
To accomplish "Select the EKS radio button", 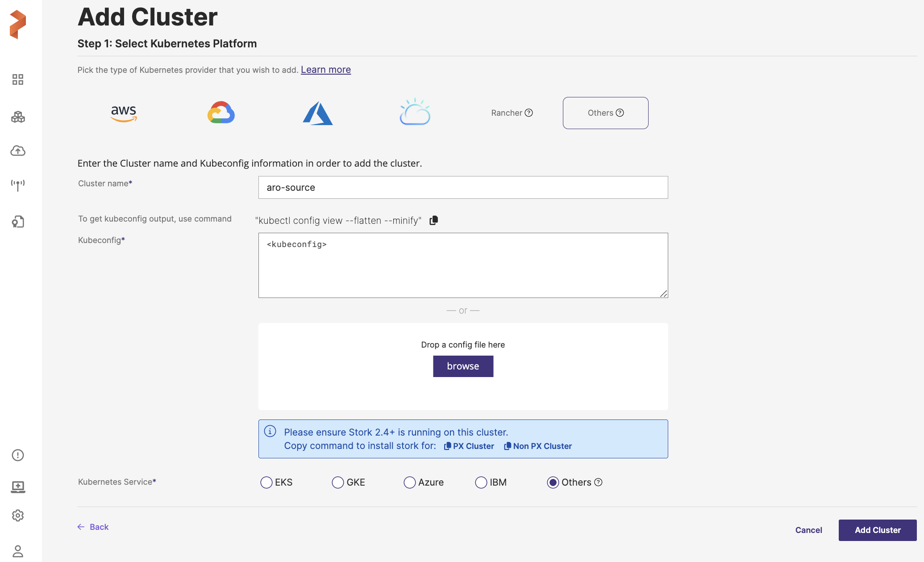I will click(x=266, y=482).
